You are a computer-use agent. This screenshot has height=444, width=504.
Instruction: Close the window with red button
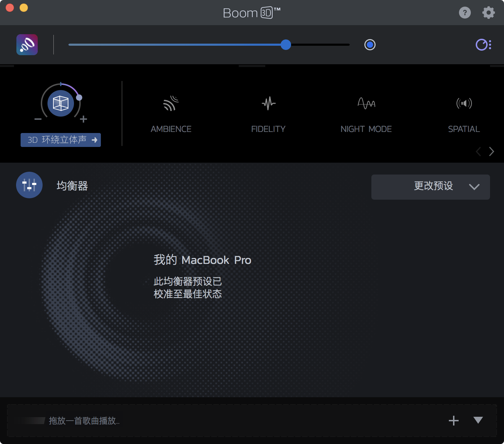(10, 8)
